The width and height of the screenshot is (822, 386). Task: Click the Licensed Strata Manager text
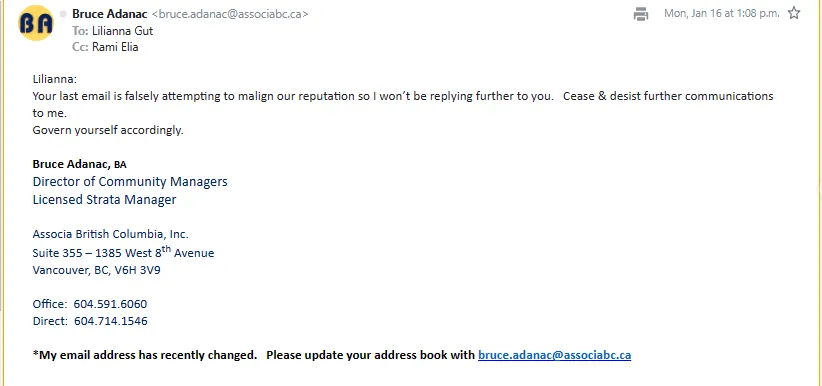pyautogui.click(x=104, y=200)
